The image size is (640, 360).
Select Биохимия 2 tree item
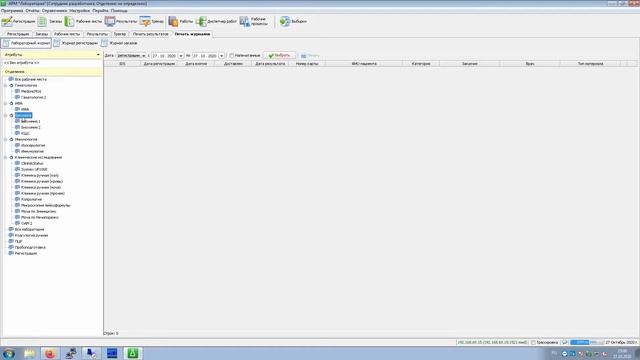31,128
